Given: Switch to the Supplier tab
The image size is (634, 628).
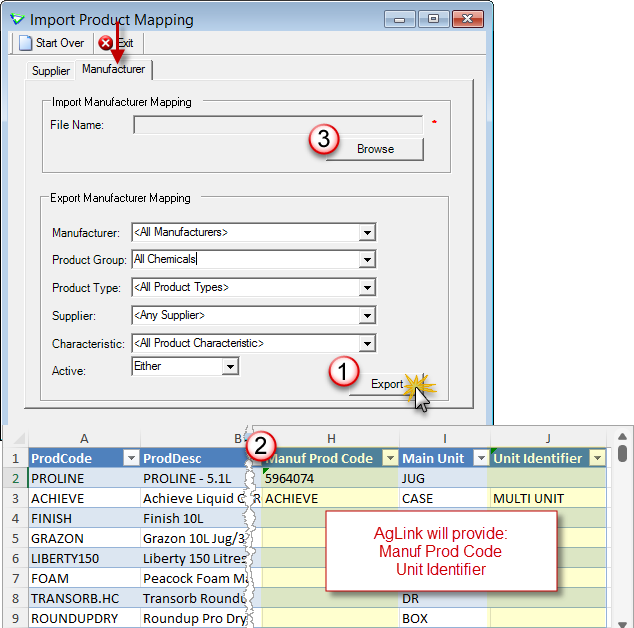Looking at the screenshot, I should tap(51, 71).
